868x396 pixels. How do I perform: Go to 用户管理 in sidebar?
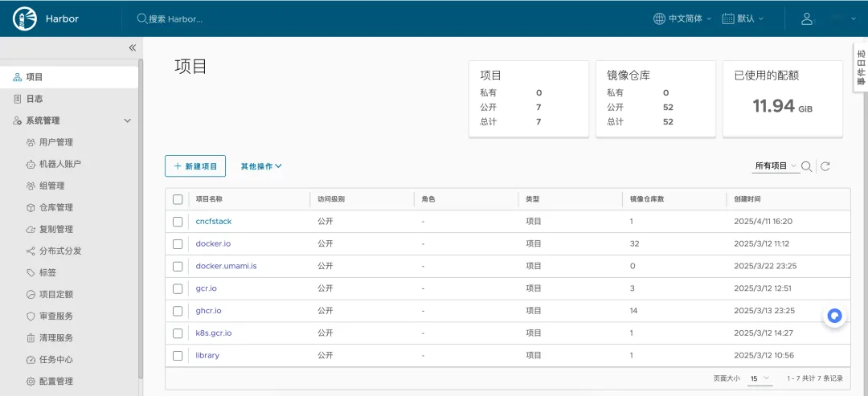[x=55, y=142]
